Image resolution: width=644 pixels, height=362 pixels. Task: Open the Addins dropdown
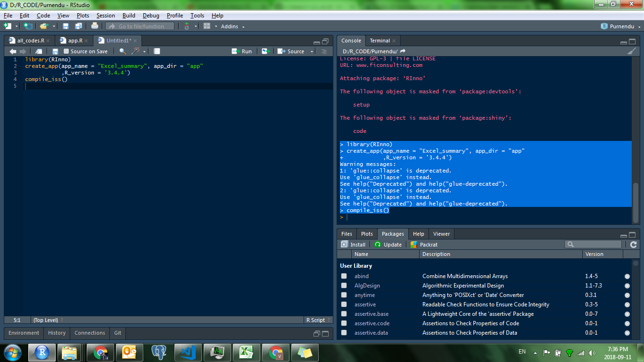pos(233,26)
